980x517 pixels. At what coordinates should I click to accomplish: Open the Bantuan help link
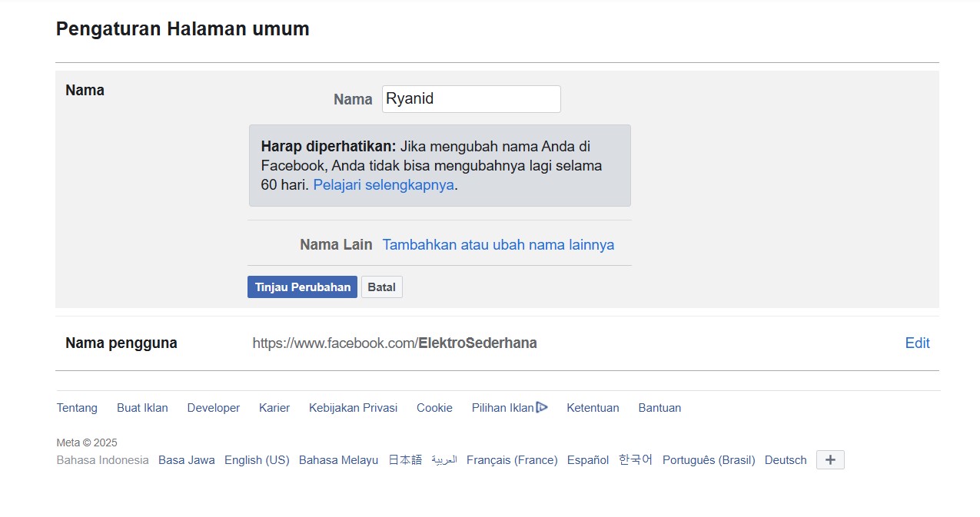tap(659, 408)
